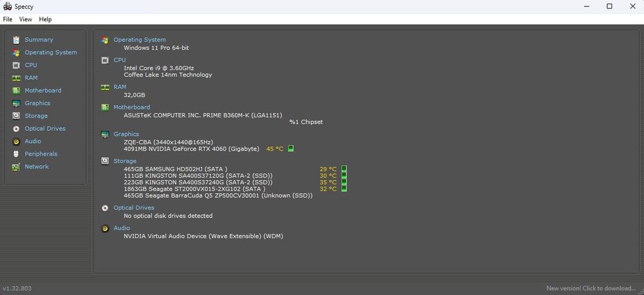Click the Peripherals mouse icon in sidebar
This screenshot has width=644, height=295.
[16, 154]
